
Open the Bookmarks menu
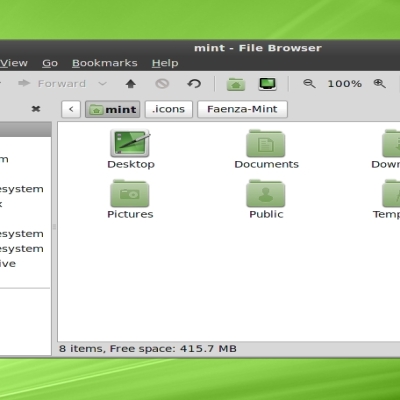pos(105,63)
